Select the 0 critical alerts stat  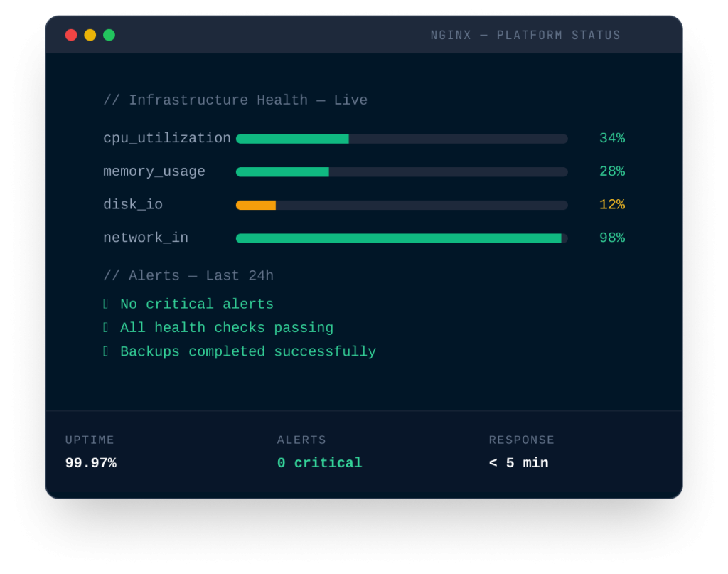pos(319,463)
